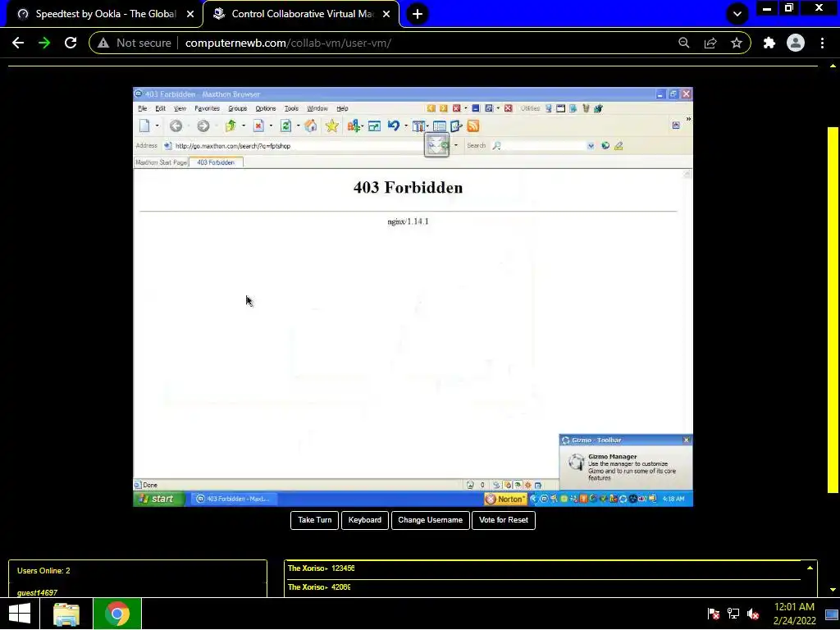Click the 403 Forbidden taskbar item in XP
Viewport: 840px width, 630px height.
pos(234,499)
